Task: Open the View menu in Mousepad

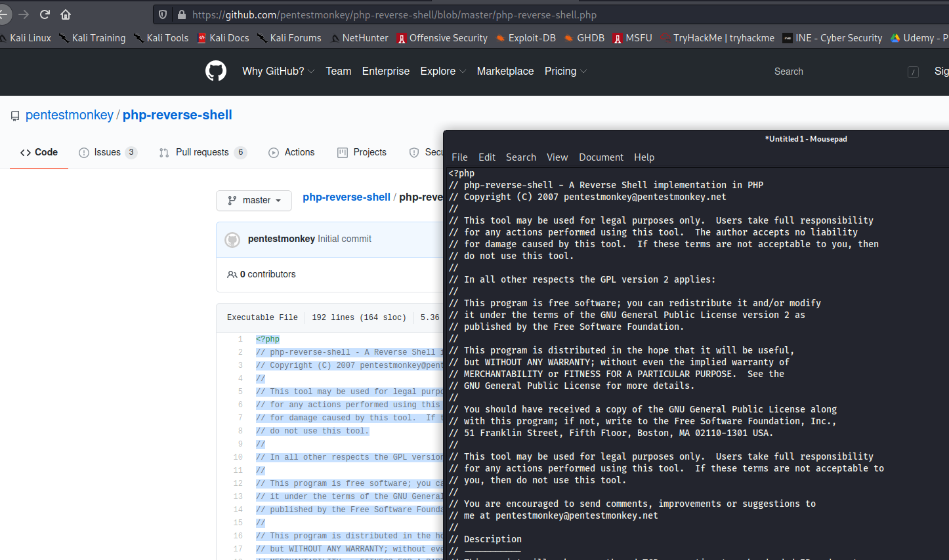Action: pos(557,157)
